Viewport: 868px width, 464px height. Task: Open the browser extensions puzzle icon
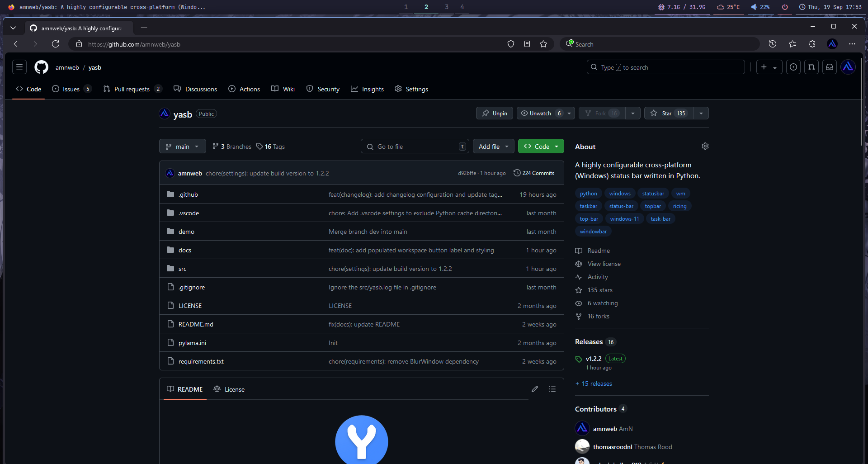pos(812,44)
